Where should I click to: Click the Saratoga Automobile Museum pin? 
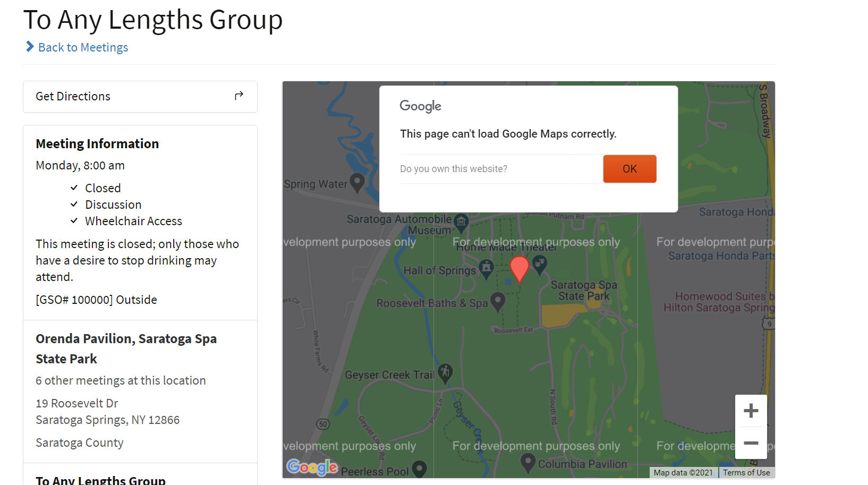coord(461,224)
